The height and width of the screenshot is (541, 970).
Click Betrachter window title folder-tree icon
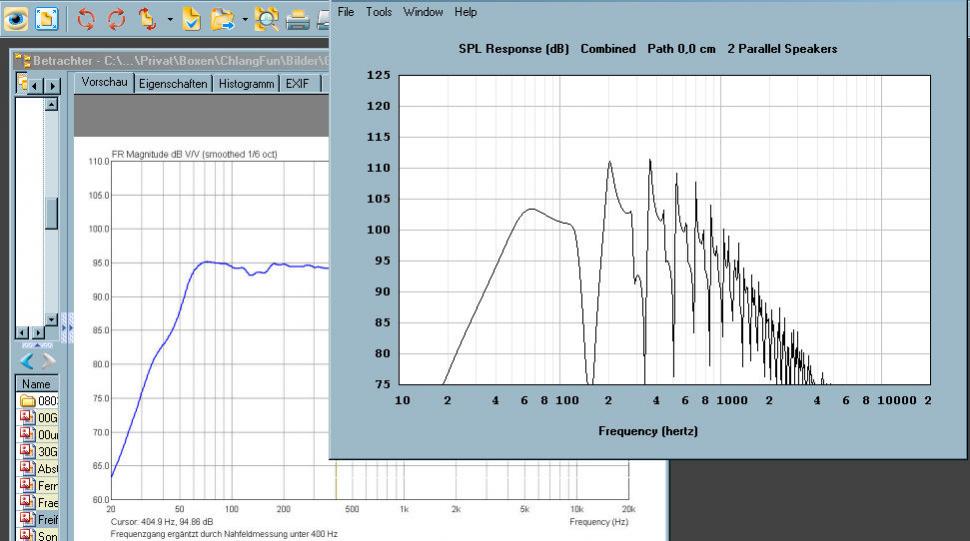(23, 61)
